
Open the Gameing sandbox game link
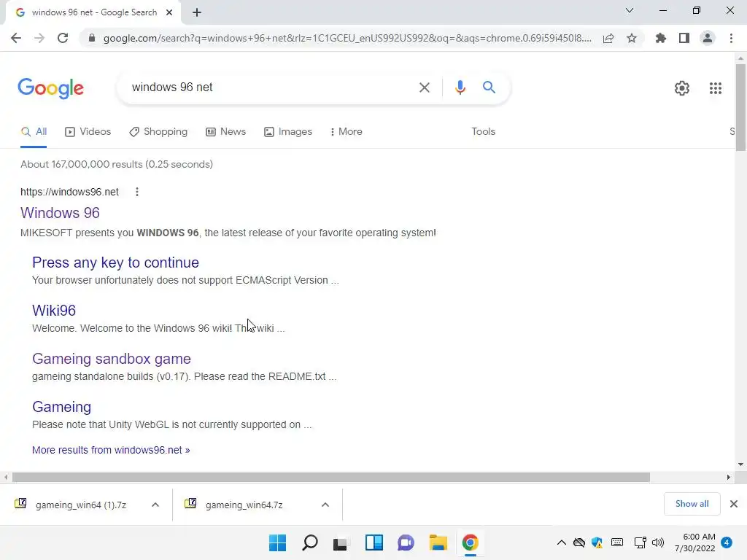tap(112, 359)
